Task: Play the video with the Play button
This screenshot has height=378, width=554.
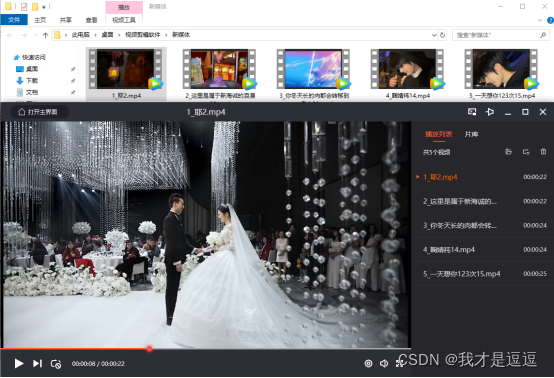Action: [x=19, y=363]
